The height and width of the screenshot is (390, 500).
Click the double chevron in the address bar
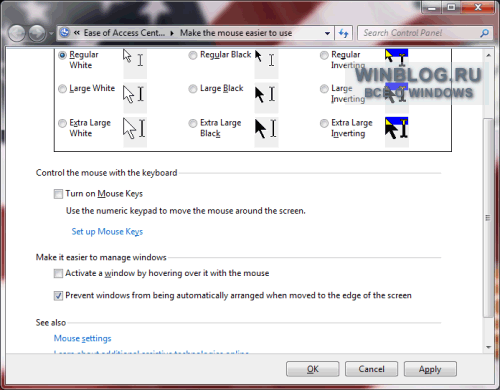(77, 33)
